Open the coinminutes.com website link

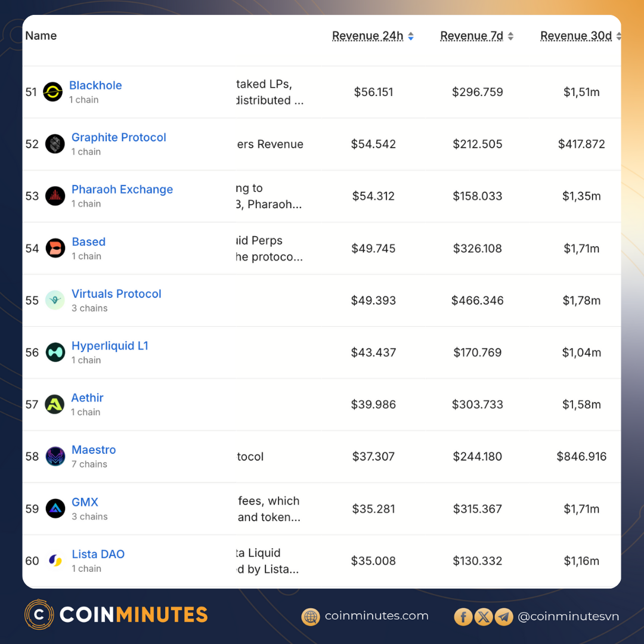click(376, 617)
